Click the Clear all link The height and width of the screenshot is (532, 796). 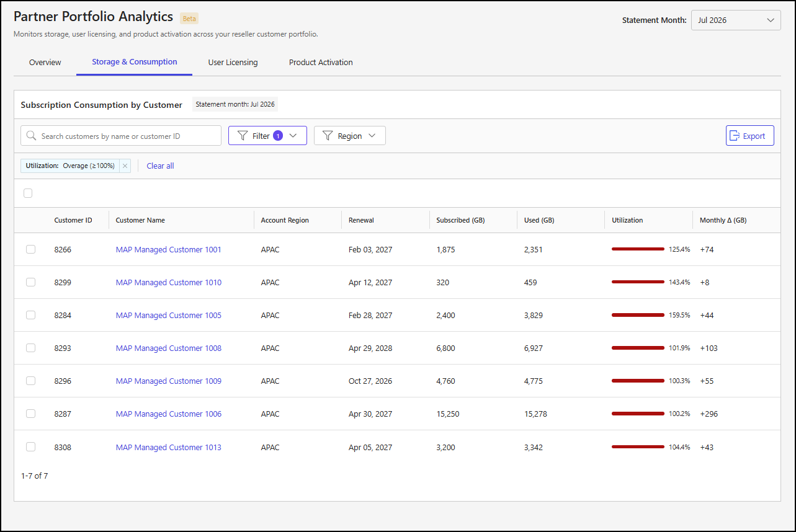160,166
